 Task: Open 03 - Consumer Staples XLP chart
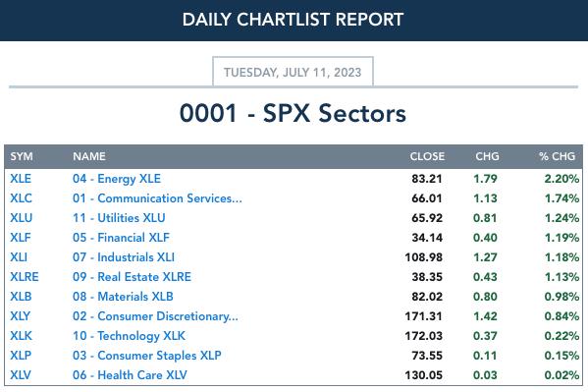pyautogui.click(x=147, y=356)
